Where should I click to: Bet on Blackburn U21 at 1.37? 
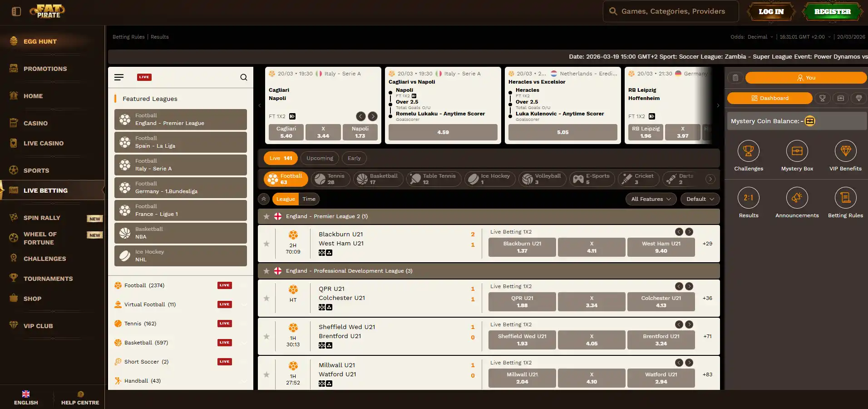(522, 247)
